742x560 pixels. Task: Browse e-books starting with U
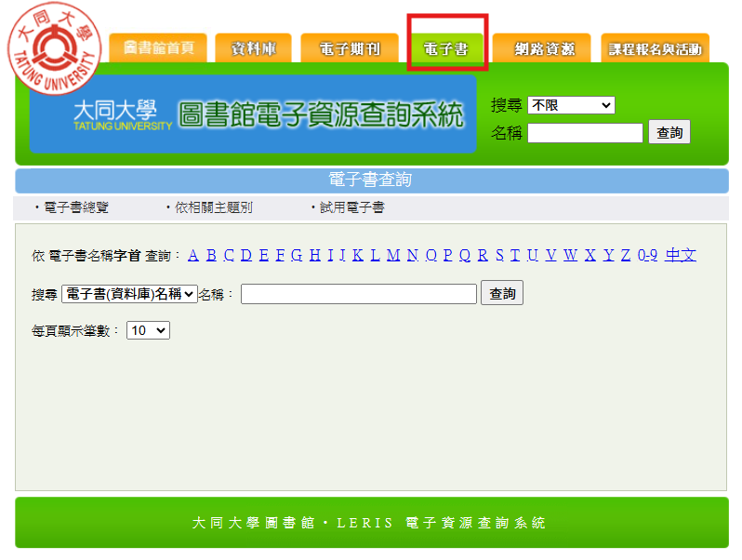[533, 255]
